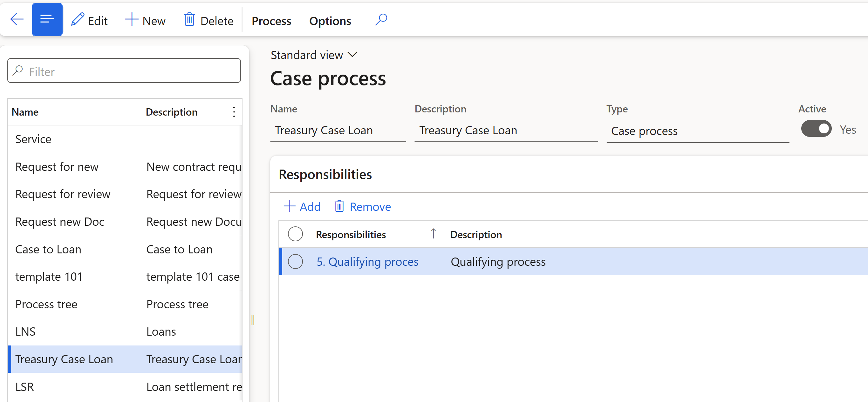
Task: Click the Responsibilities sort arrow
Action: [433, 233]
